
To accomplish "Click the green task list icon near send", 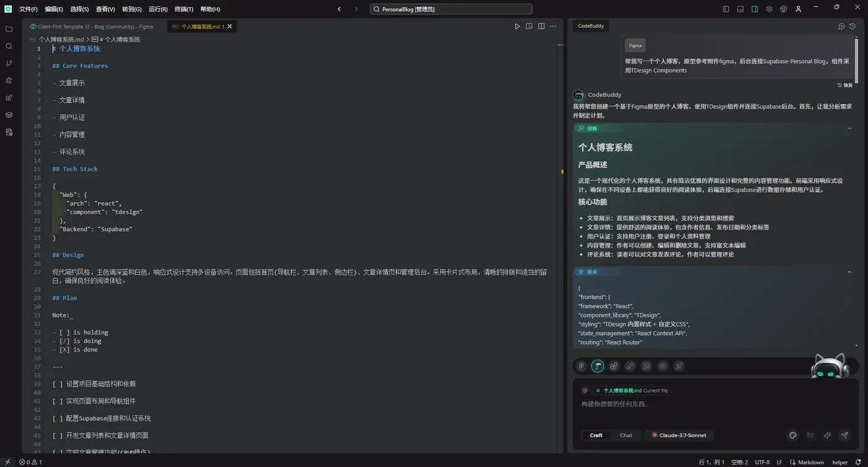I will (810, 435).
